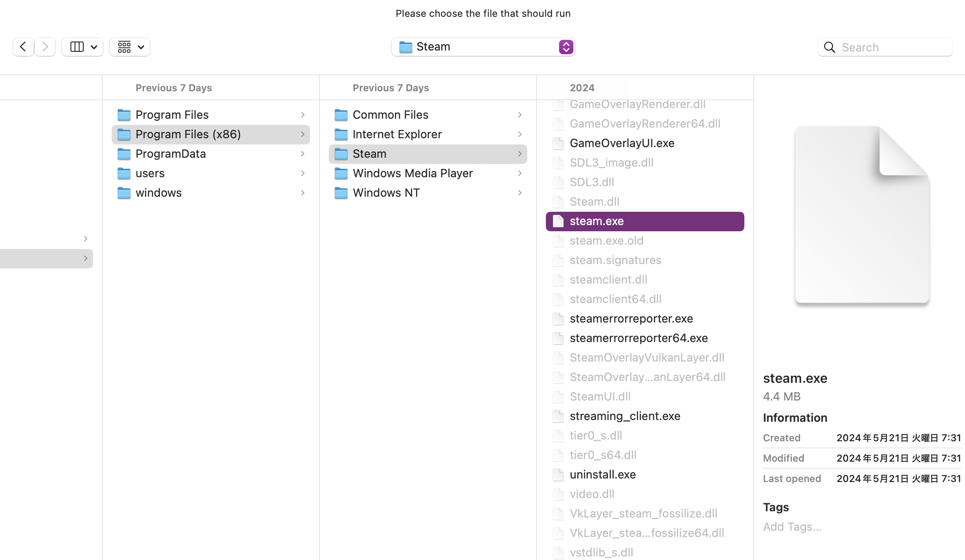Expand the Windows Media Player folder chevron
This screenshot has height=560, width=965.
[x=520, y=173]
